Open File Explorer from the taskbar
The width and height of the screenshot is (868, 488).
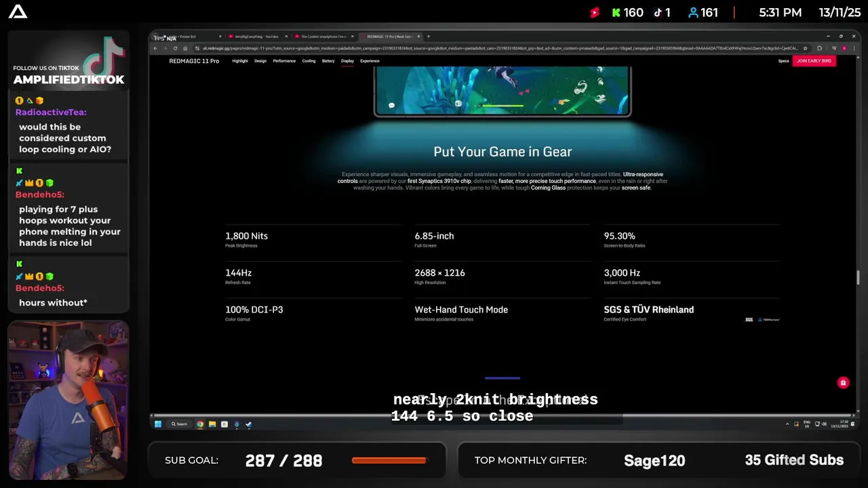click(212, 424)
